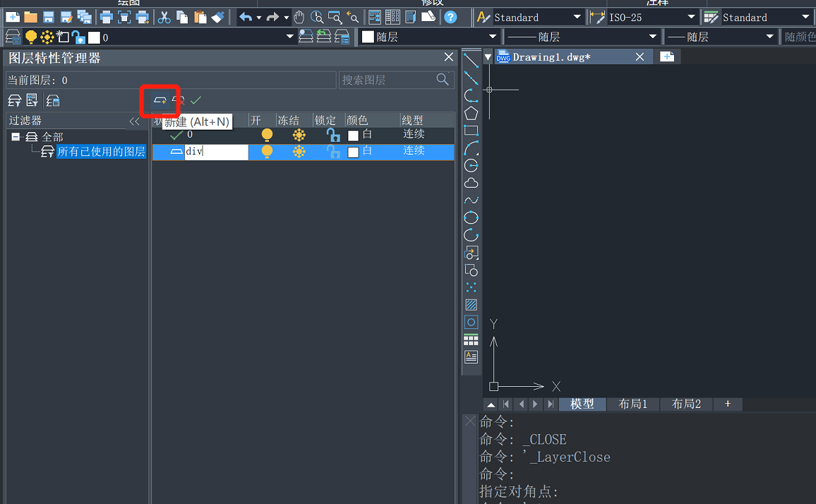Toggle freeze state of div layer
Viewport: 816px width, 504px height.
coord(299,151)
